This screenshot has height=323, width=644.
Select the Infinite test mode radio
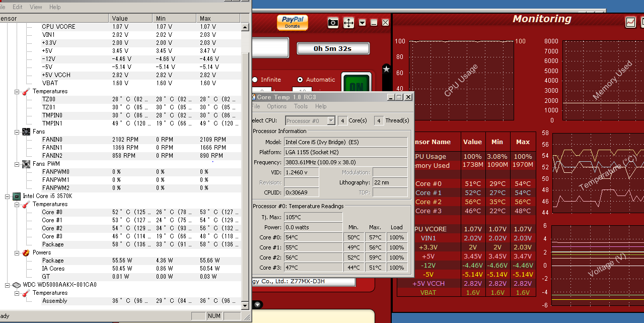[x=255, y=80]
